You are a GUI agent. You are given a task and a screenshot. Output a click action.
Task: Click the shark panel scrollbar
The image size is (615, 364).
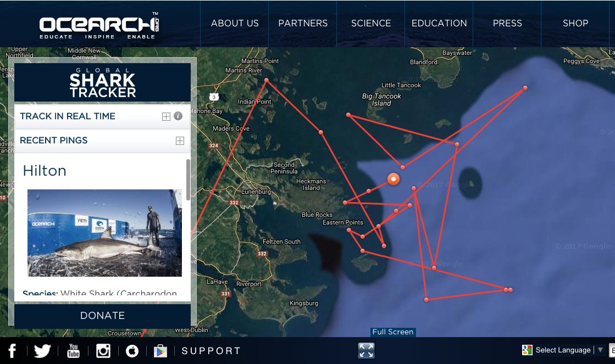(x=188, y=180)
